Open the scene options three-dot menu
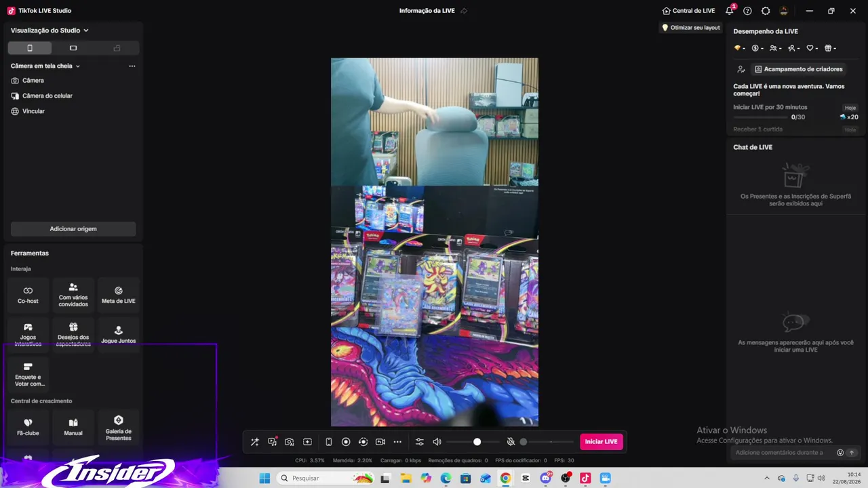Screen dimensions: 868x488 (x=132, y=66)
